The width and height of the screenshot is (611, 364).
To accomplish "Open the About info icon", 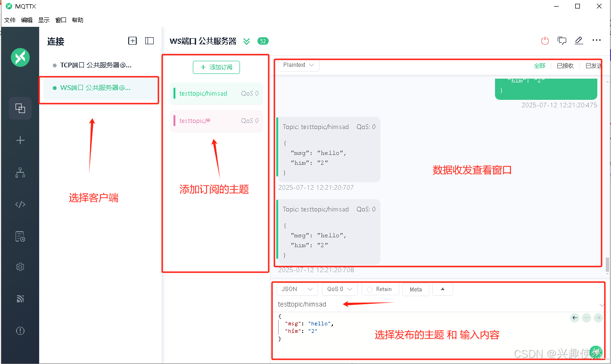I will [20, 331].
